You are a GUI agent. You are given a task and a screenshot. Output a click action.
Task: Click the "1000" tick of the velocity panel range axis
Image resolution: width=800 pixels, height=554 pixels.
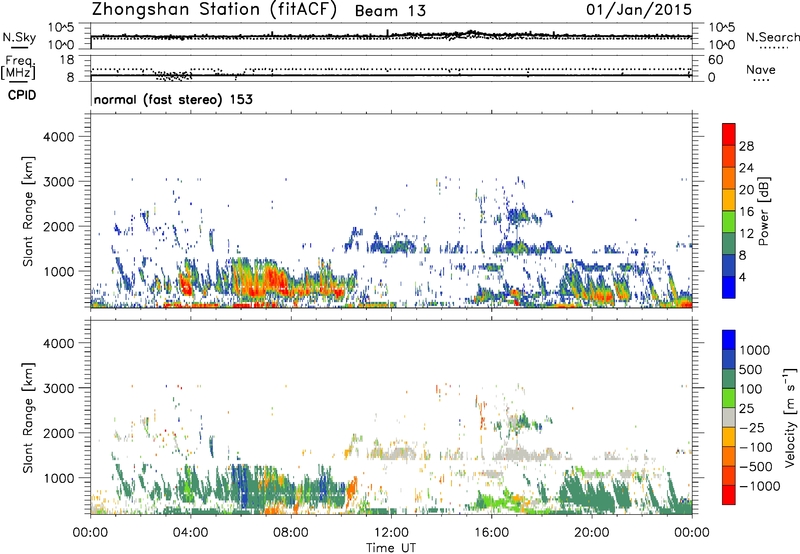[x=59, y=478]
